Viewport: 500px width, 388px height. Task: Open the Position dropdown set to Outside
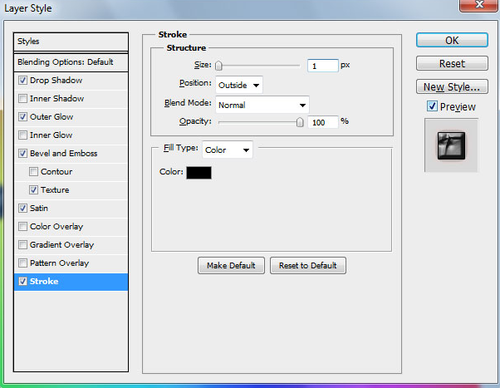pyautogui.click(x=239, y=85)
